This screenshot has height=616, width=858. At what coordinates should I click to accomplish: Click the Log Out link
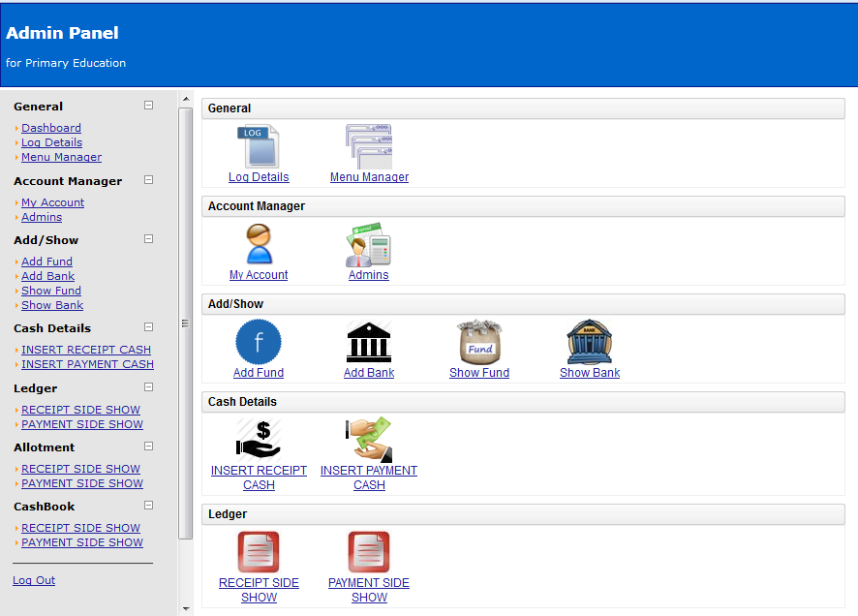pyautogui.click(x=34, y=580)
